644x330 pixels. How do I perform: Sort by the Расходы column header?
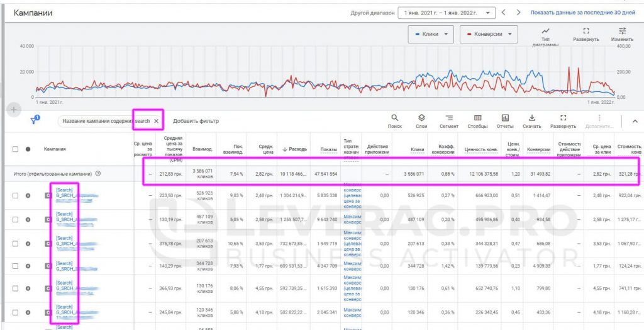[294, 149]
